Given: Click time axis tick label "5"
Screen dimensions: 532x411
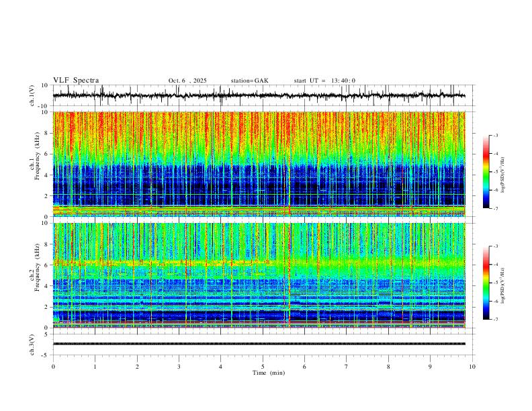Looking at the screenshot, I should [263, 367].
